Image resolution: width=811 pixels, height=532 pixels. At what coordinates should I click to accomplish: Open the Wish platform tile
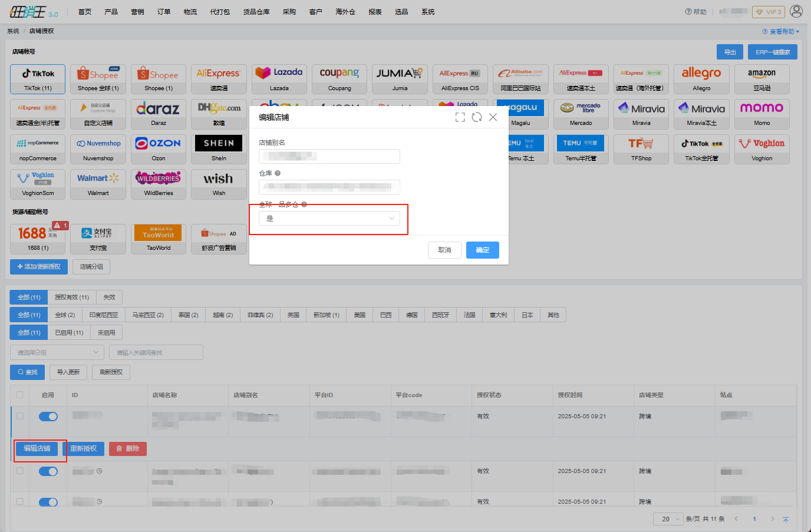[x=219, y=184]
